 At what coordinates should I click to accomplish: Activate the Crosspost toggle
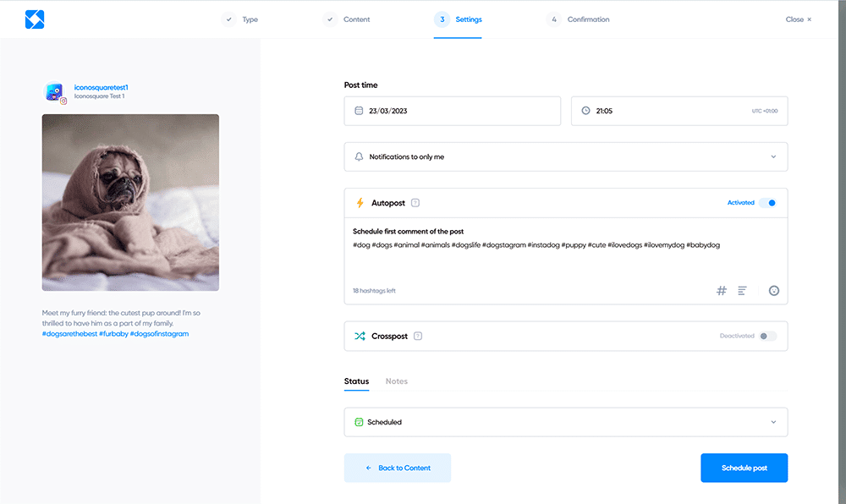[768, 335]
